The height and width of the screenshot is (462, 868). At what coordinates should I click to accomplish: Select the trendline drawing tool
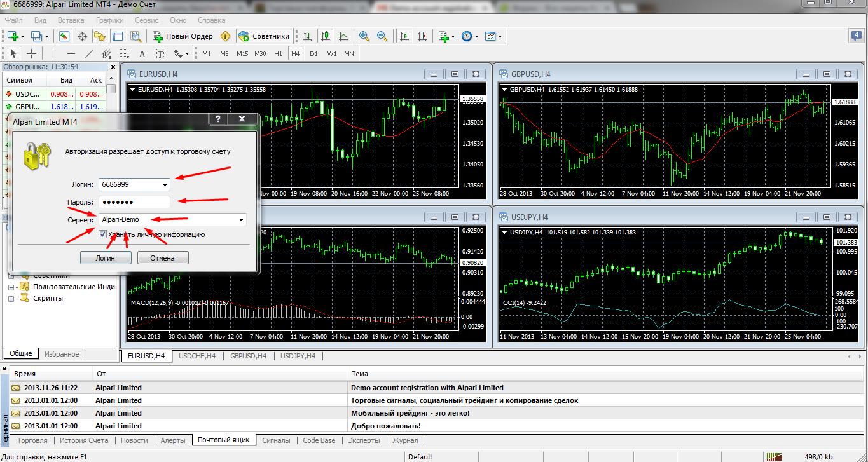pos(88,53)
